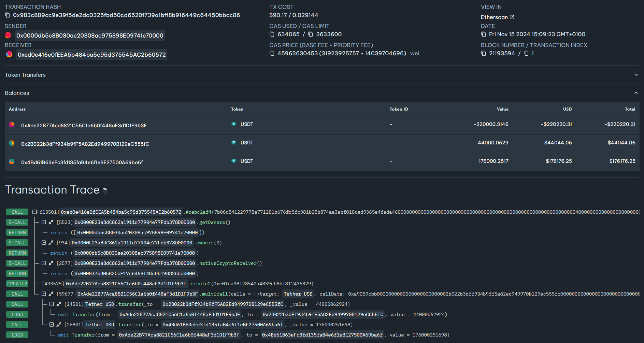
Task: Copy the gas price value icon
Action: pyautogui.click(x=272, y=53)
